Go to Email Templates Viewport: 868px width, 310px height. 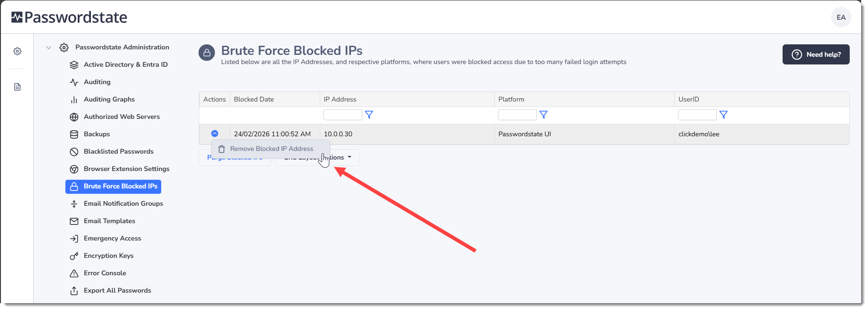pos(110,221)
